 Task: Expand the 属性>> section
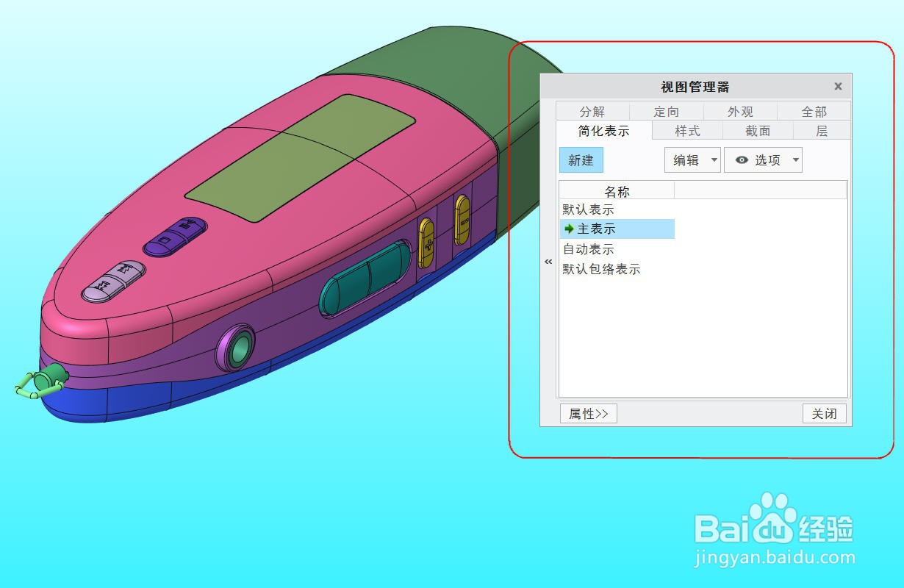click(589, 414)
